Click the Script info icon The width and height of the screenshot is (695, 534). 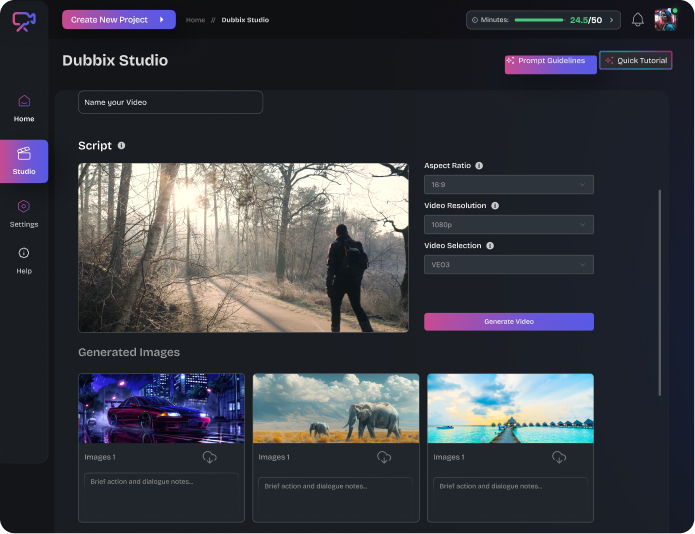[122, 146]
